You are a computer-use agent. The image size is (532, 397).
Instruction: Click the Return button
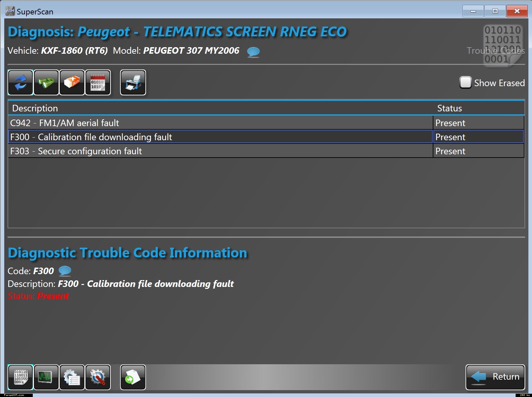[495, 377]
